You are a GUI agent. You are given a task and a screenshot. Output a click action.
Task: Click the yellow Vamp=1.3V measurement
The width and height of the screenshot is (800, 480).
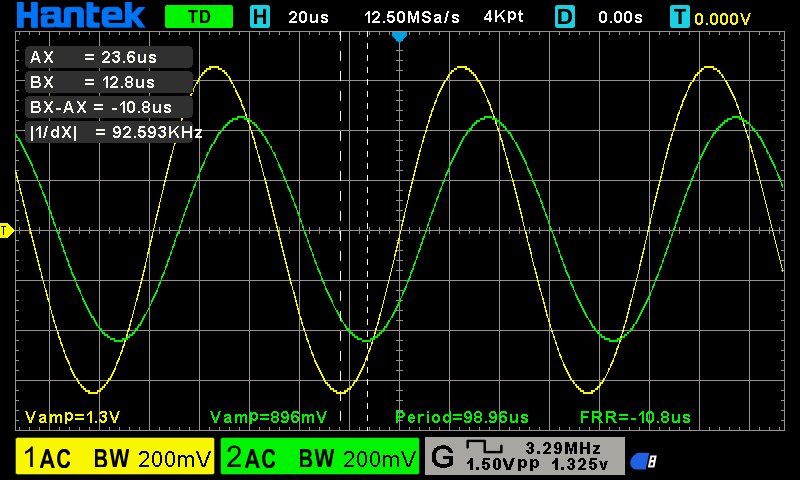pyautogui.click(x=72, y=417)
